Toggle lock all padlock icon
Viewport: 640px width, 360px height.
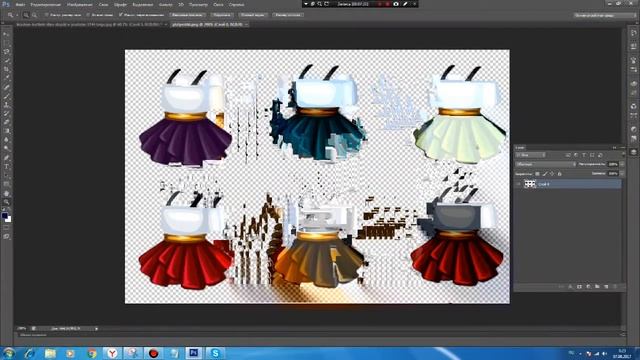[560, 174]
